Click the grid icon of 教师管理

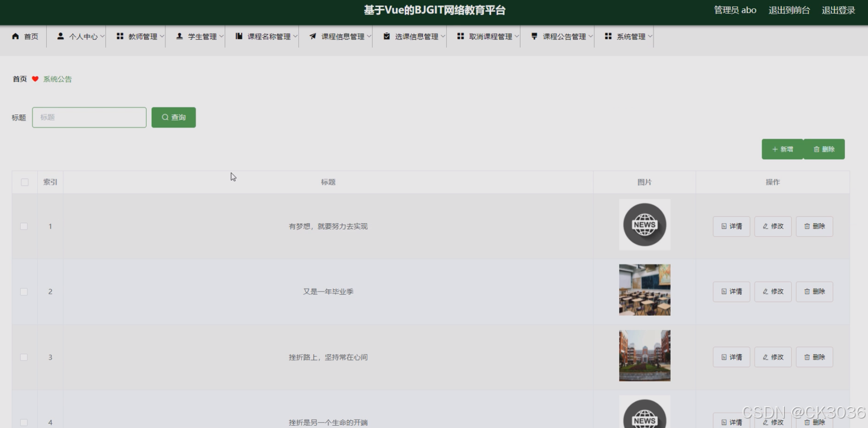pos(120,36)
